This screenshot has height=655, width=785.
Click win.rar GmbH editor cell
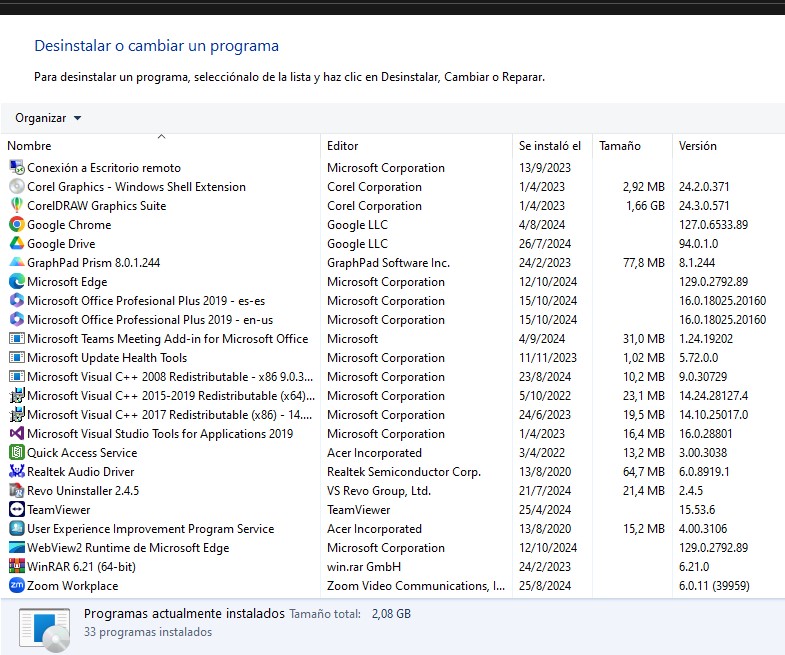(364, 567)
